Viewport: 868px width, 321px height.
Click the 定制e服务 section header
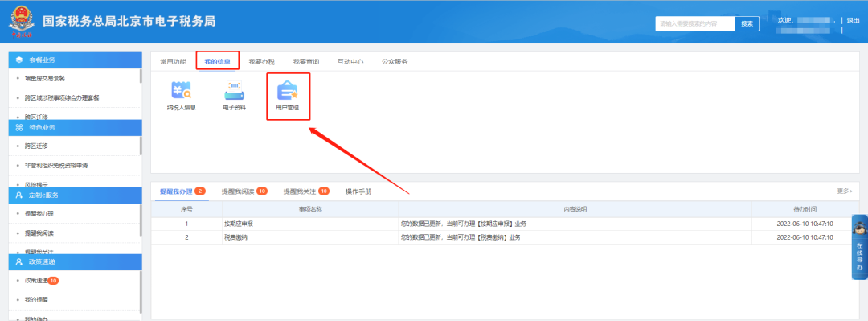pyautogui.click(x=76, y=195)
